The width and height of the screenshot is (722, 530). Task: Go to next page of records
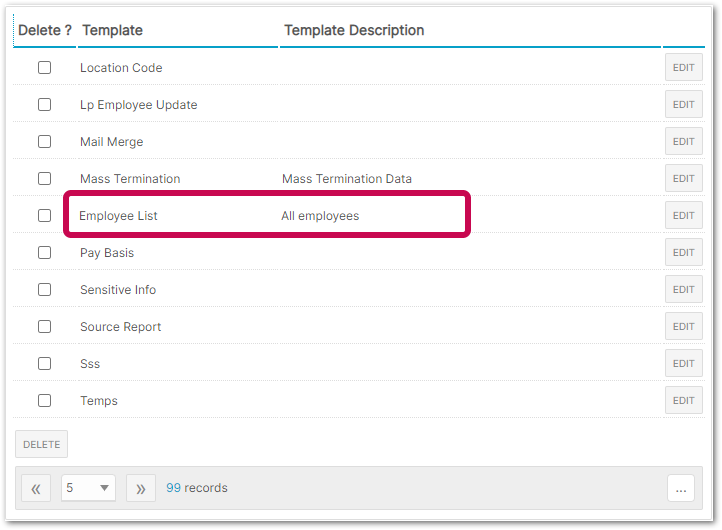coord(141,489)
